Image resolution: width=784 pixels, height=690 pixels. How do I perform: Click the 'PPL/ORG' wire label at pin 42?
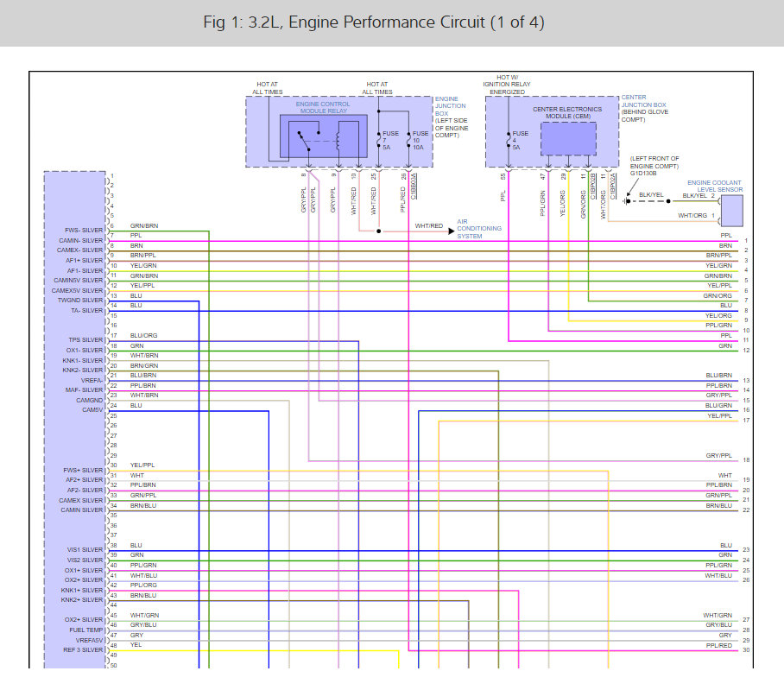tap(143, 585)
